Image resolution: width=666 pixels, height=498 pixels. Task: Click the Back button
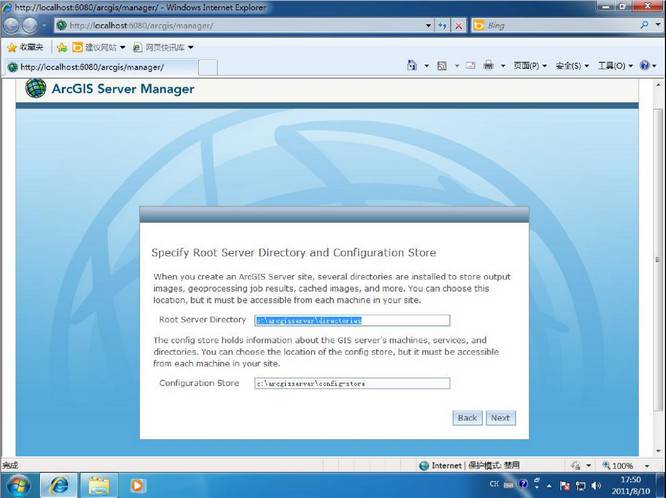tap(467, 418)
